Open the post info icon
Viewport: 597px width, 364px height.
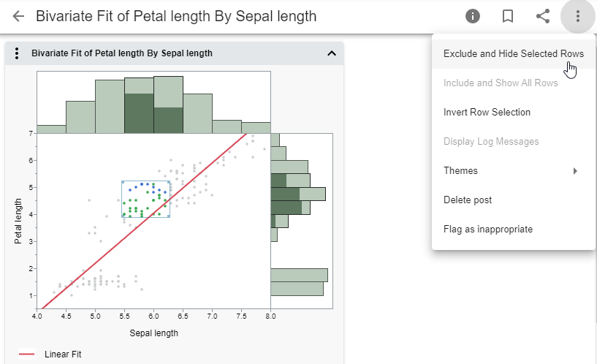(473, 16)
